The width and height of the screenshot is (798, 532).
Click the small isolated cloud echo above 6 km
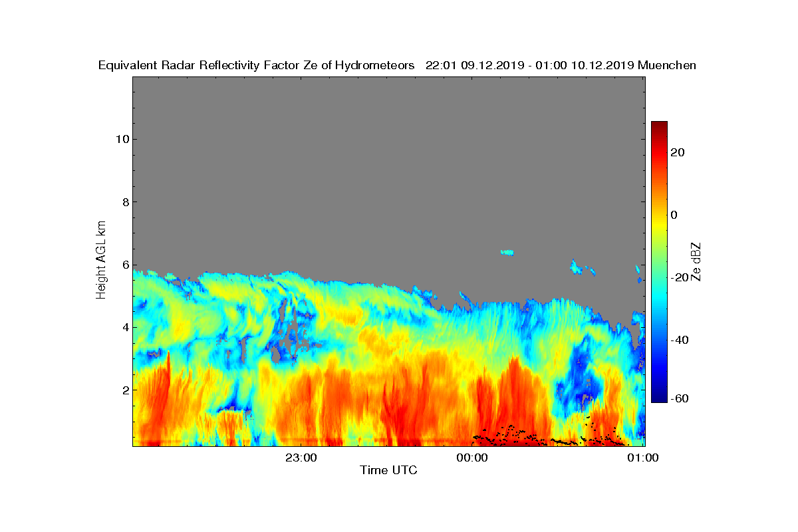click(x=507, y=252)
